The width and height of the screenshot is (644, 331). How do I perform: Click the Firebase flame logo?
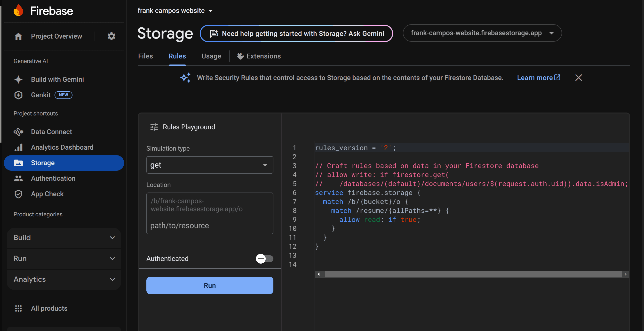point(18,10)
